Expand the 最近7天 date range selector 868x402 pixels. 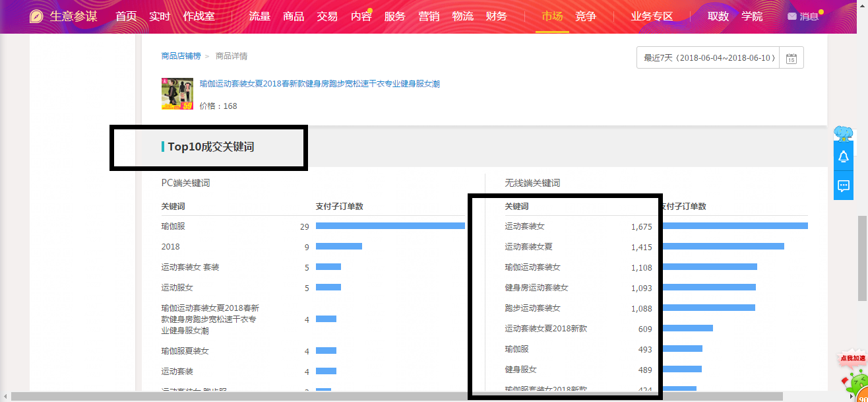point(708,58)
